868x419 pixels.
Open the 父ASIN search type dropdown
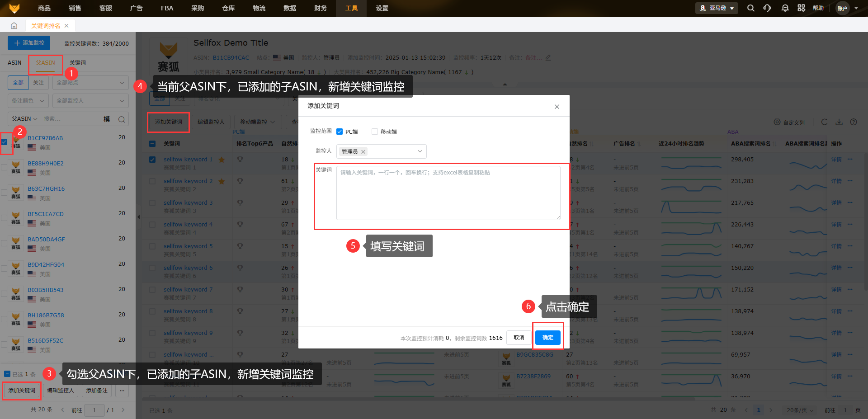click(x=24, y=119)
